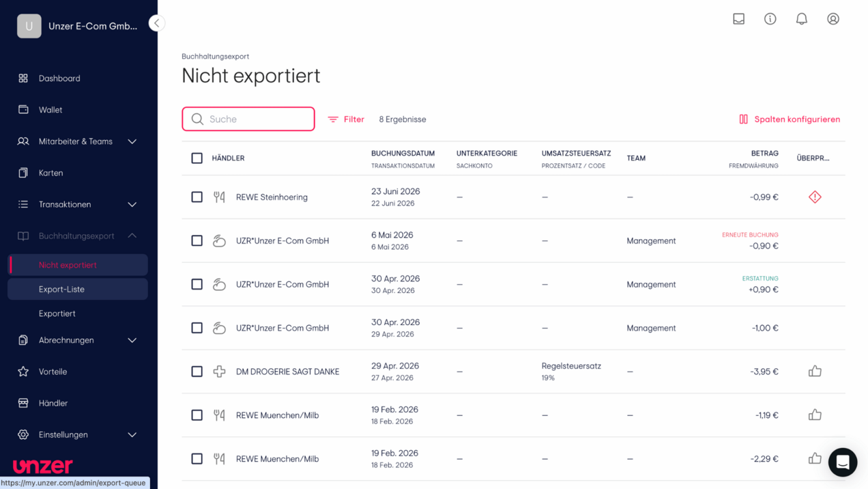This screenshot has width=868, height=489.
Task: Open Export-Liste submenu item
Action: point(78,289)
